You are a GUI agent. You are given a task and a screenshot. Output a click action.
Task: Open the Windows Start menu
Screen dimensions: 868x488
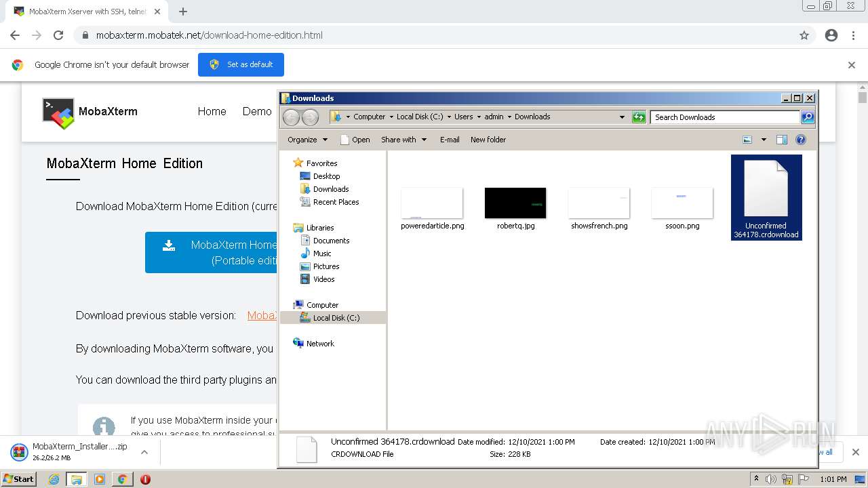tap(18, 479)
